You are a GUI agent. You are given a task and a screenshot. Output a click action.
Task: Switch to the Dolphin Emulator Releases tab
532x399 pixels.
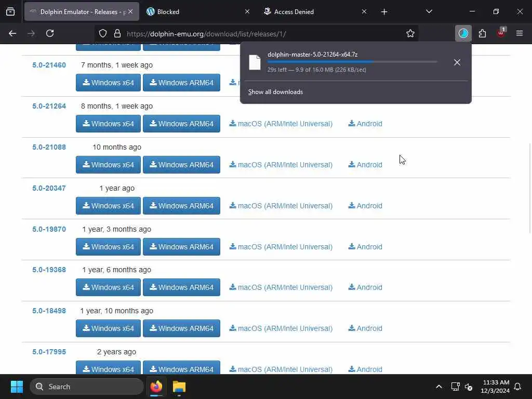click(82, 12)
